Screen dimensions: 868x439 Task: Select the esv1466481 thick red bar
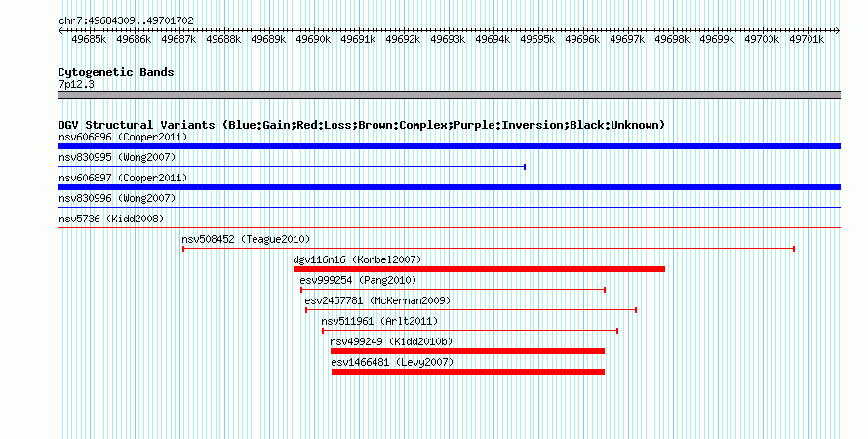point(468,372)
